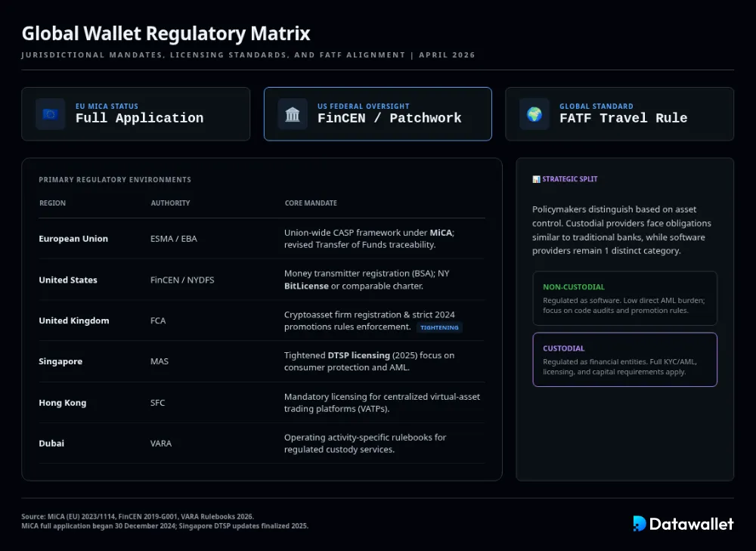Click the STRATEGIC SPLIT heading
This screenshot has width=756, height=551.
point(569,179)
